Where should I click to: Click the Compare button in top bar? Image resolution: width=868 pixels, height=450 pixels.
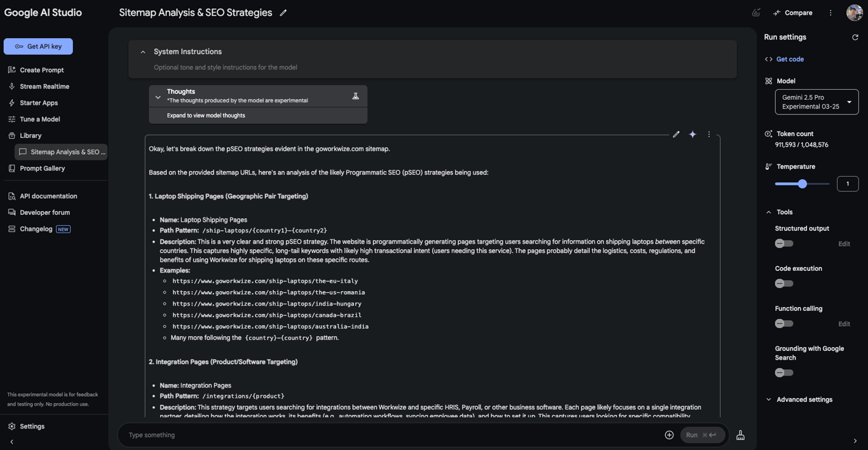coord(792,13)
